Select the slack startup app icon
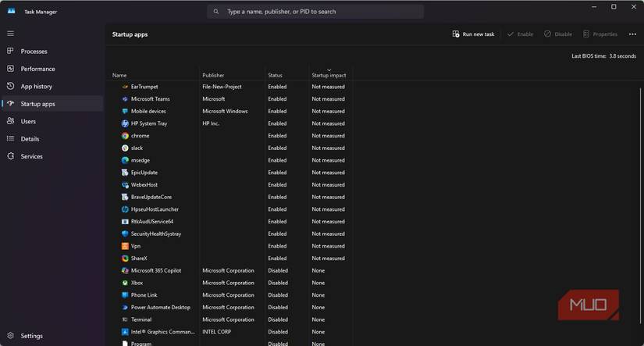The width and height of the screenshot is (644, 346). tap(125, 148)
